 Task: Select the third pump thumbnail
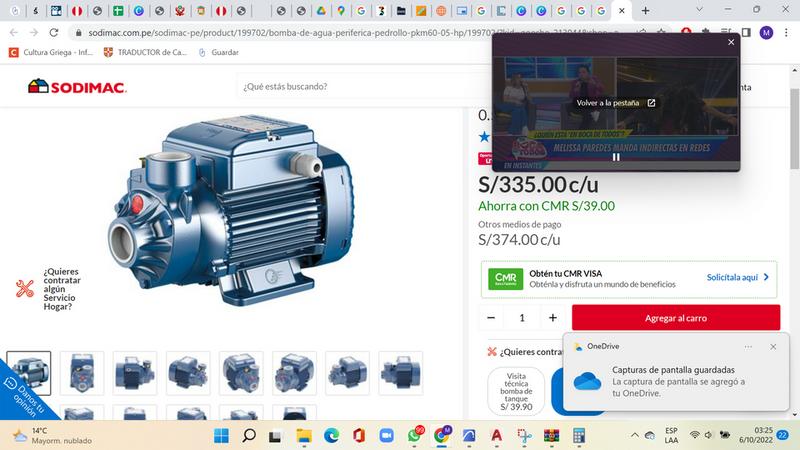click(x=135, y=373)
